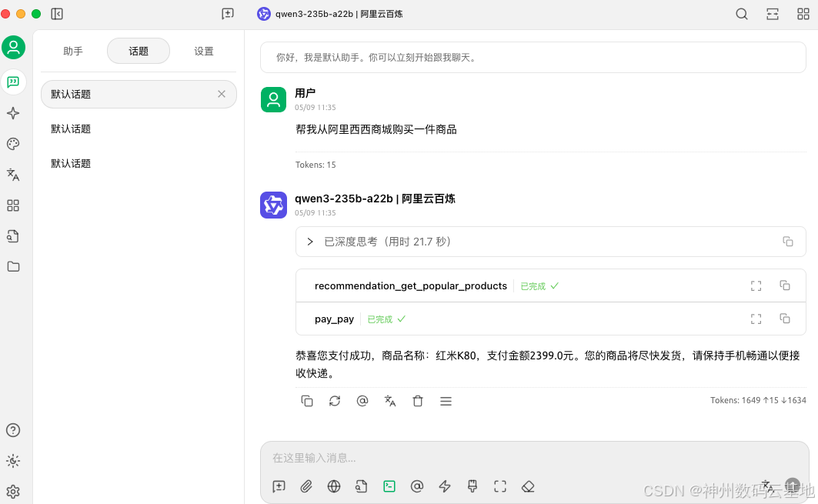Screen dimensions: 818x504
Task: Open the mini apps grid icon at top right
Action: coord(803,14)
